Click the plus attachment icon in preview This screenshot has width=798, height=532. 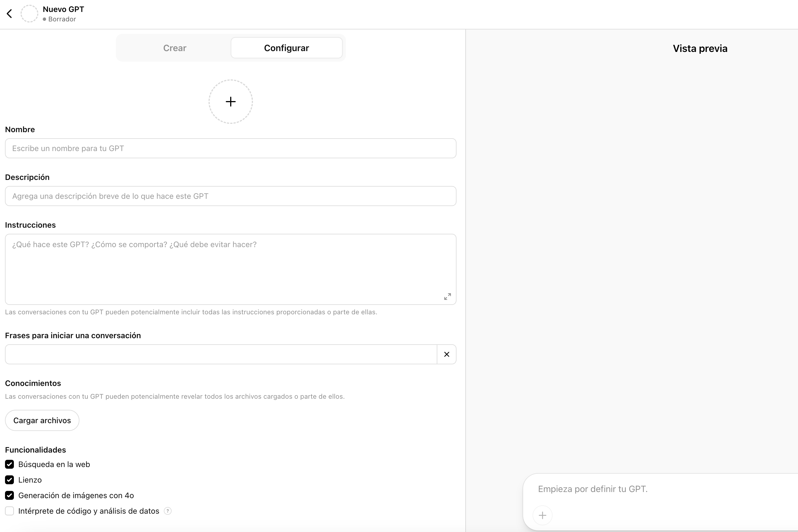542,515
